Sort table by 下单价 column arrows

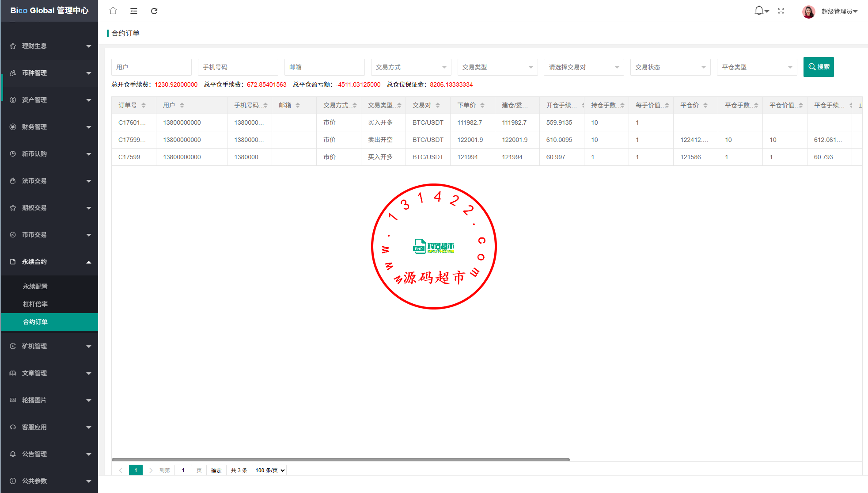482,105
